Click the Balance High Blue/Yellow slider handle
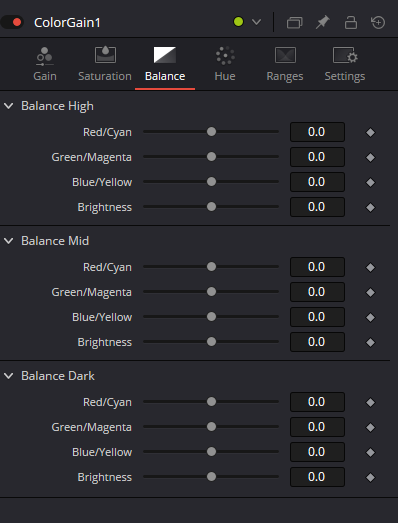Screen dimensions: 398x523 (x=211, y=182)
